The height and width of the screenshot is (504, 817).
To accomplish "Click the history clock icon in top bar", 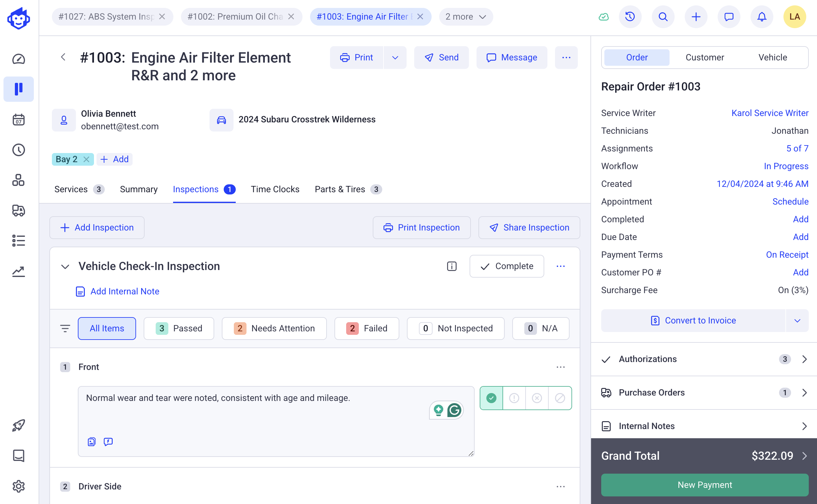I will (x=630, y=17).
